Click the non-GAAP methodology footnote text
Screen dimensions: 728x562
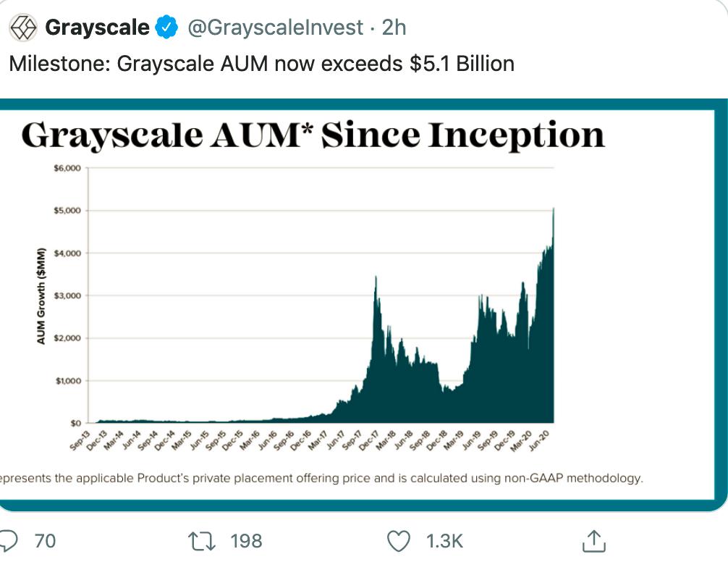click(321, 478)
